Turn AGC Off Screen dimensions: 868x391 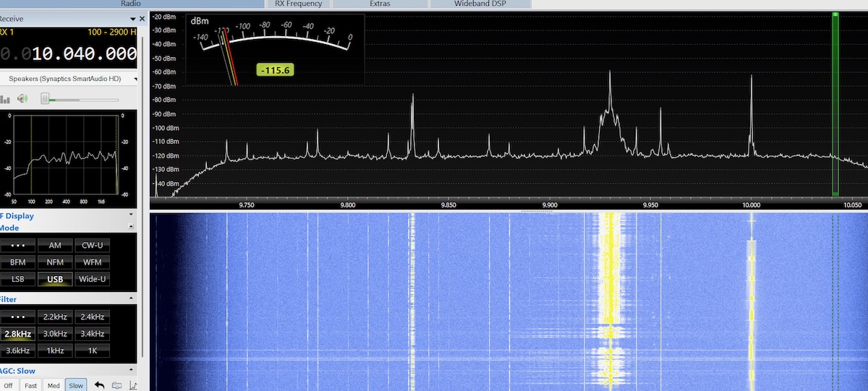coord(8,385)
